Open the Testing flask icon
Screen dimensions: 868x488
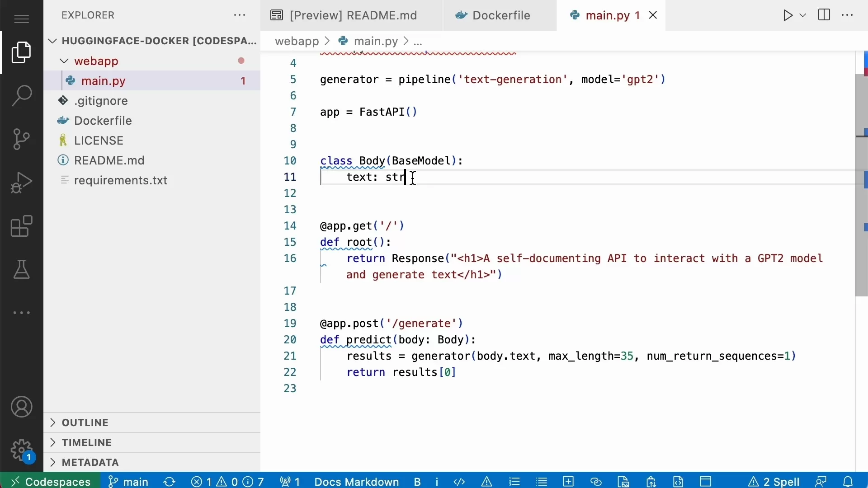tap(21, 270)
